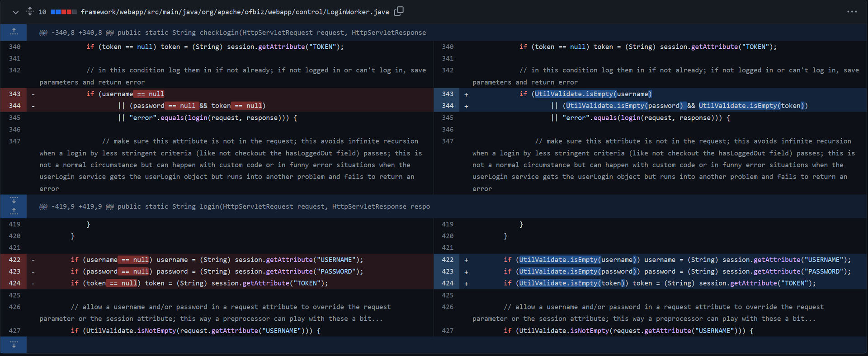Image resolution: width=868 pixels, height=356 pixels.
Task: Select right line number 343
Action: 448,94
